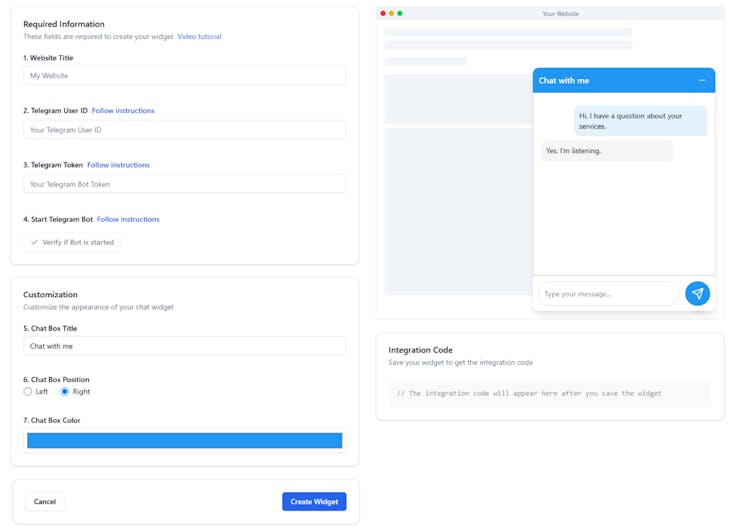
Task: Open the blue Chat Box Color picker
Action: tap(184, 441)
